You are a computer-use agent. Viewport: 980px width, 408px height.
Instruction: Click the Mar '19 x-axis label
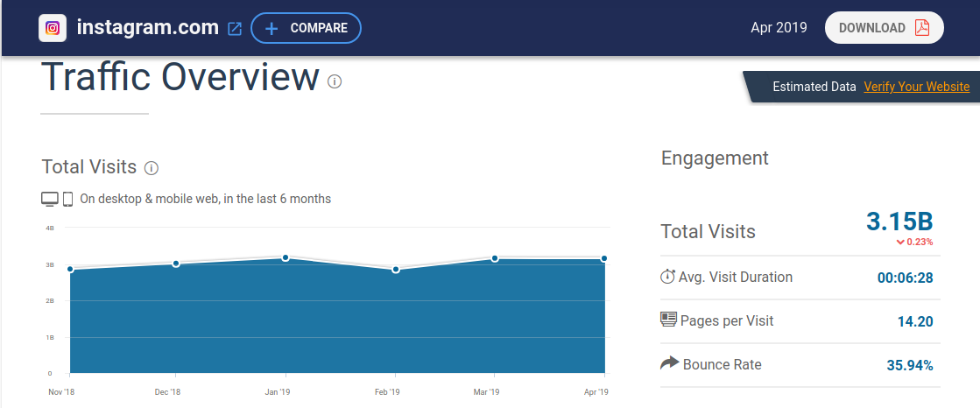point(486,392)
